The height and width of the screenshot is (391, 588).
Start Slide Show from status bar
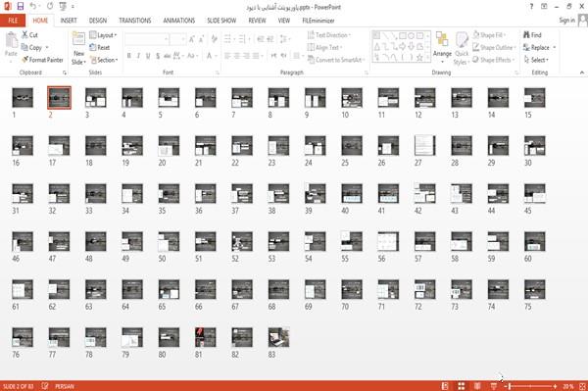(494, 386)
